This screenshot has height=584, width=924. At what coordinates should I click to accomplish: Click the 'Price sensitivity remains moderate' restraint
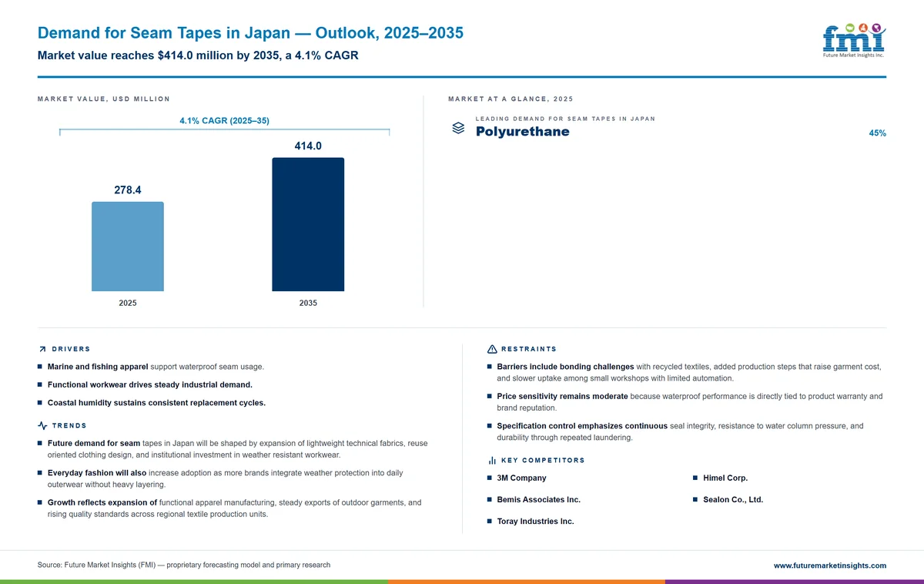pos(690,402)
